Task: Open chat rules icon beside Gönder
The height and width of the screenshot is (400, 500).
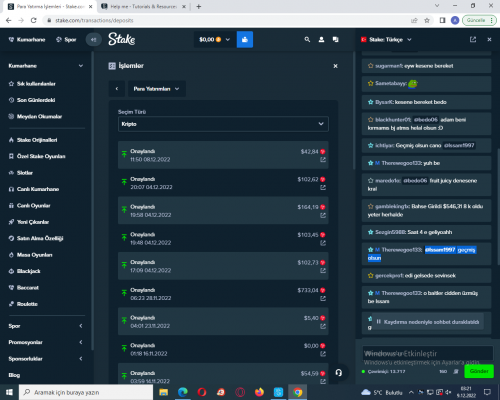Action: [456, 371]
